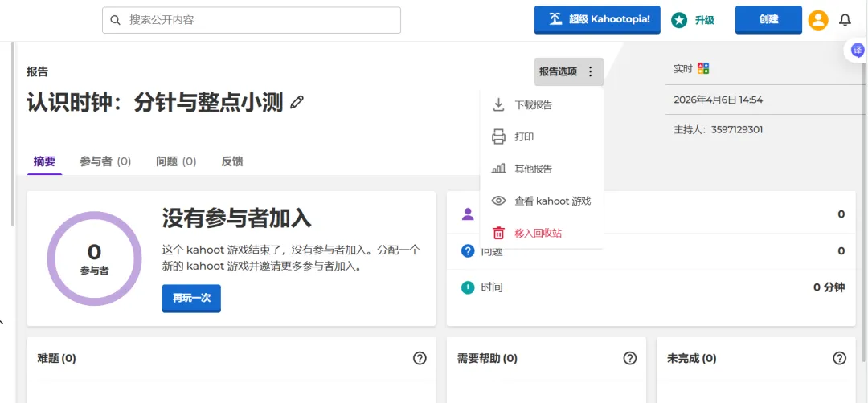Open the notifications bell
This screenshot has width=868, height=403.
[845, 20]
